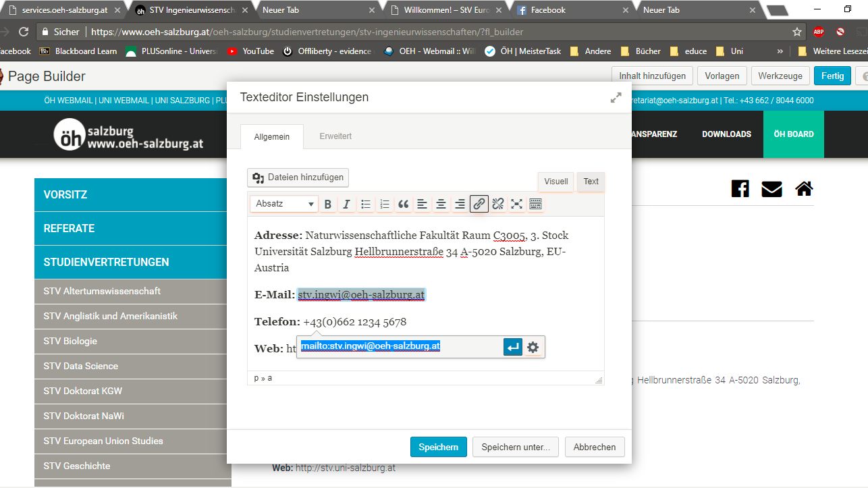This screenshot has height=488, width=868.
Task: Click Abbrechen to cancel the dialog
Action: pos(595,447)
